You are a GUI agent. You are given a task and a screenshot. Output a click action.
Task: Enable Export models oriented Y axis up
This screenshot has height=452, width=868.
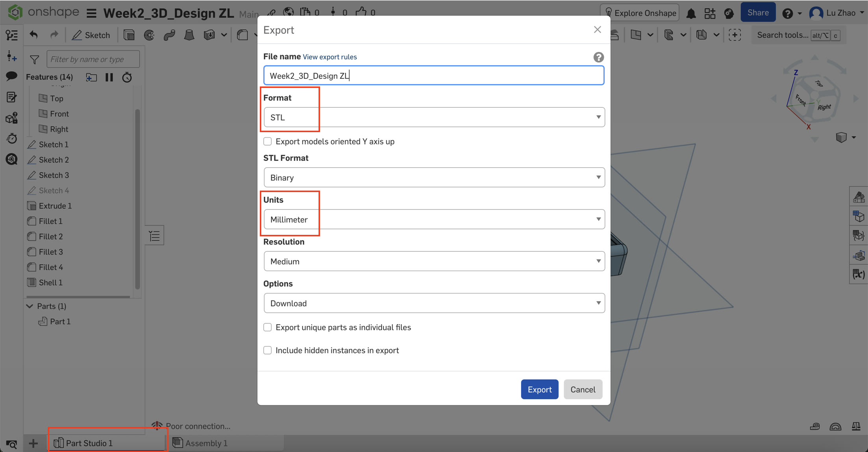tap(268, 141)
